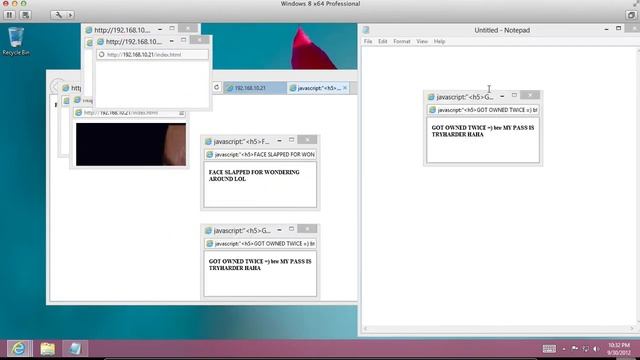The image size is (640, 360).
Task: Click the FACE SLAPPED FOR WON address field
Action: click(260, 154)
